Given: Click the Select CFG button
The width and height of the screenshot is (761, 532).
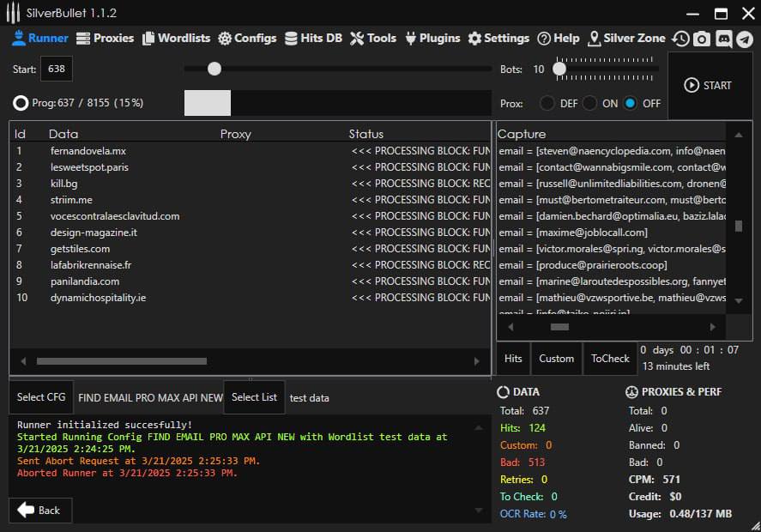Looking at the screenshot, I should pyautogui.click(x=40, y=397).
